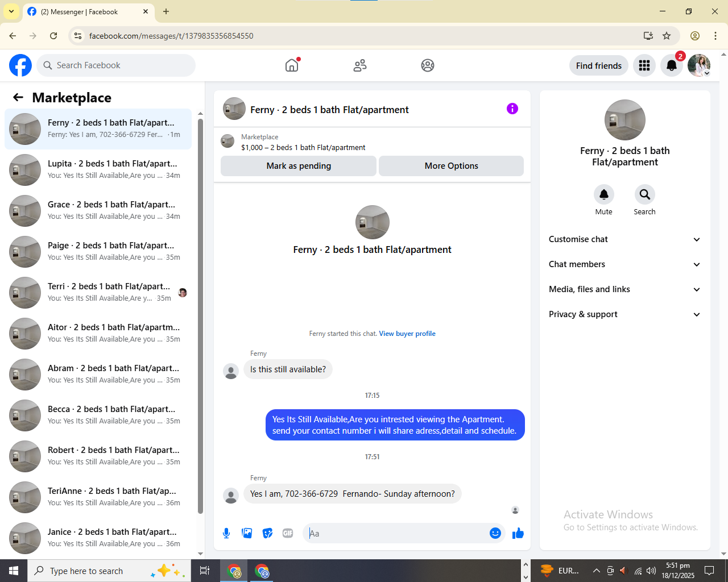Screen dimensions: 728x582
Task: Open the Chrome profile icon
Action: click(x=695, y=36)
